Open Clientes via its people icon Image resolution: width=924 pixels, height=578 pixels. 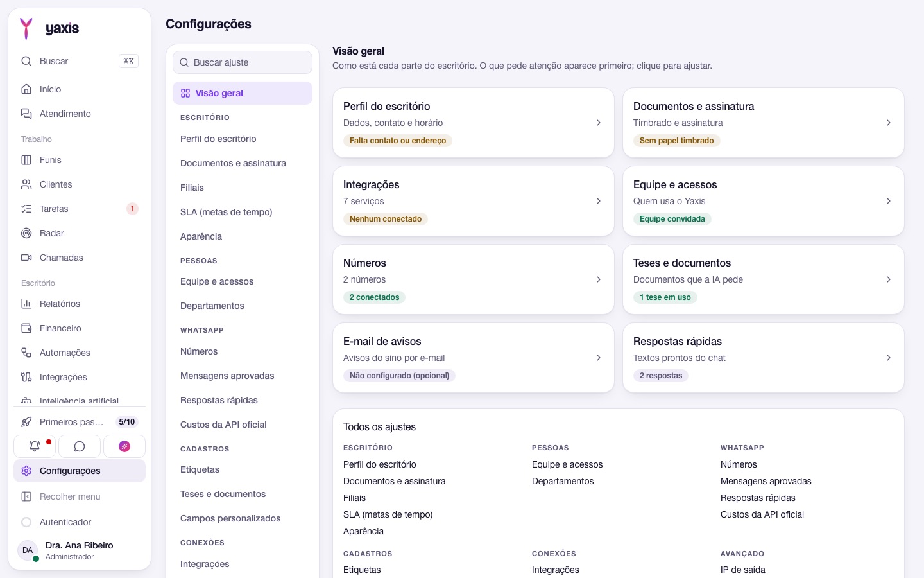(x=26, y=184)
